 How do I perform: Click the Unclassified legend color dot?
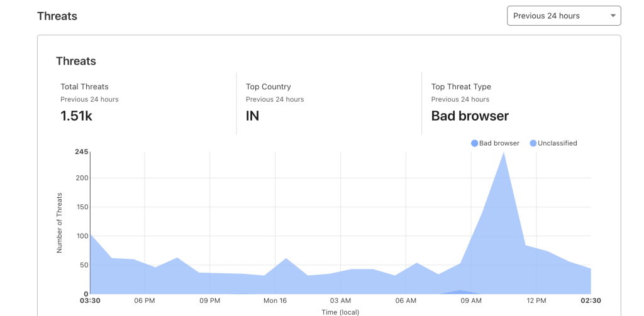point(533,143)
